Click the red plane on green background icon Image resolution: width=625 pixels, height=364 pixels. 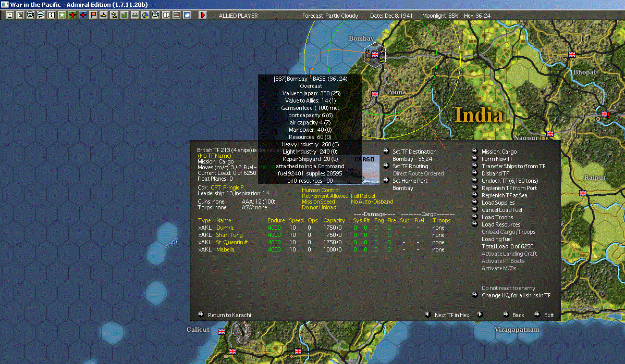click(x=72, y=15)
